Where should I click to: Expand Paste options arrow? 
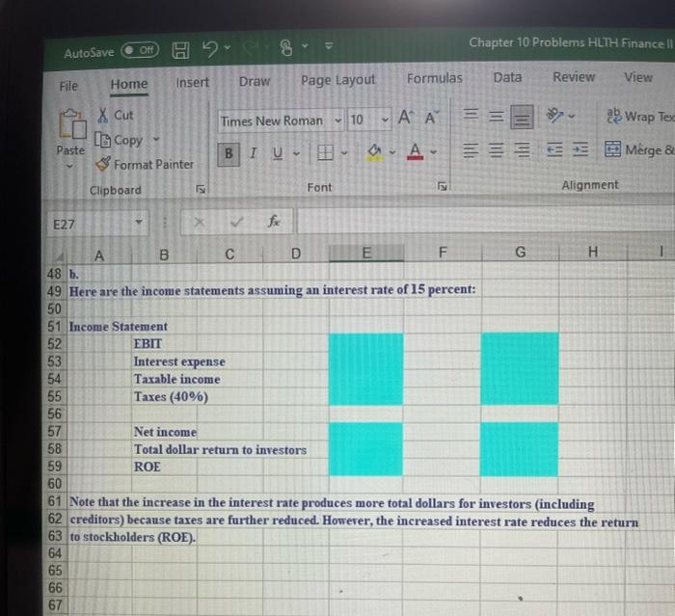(69, 166)
